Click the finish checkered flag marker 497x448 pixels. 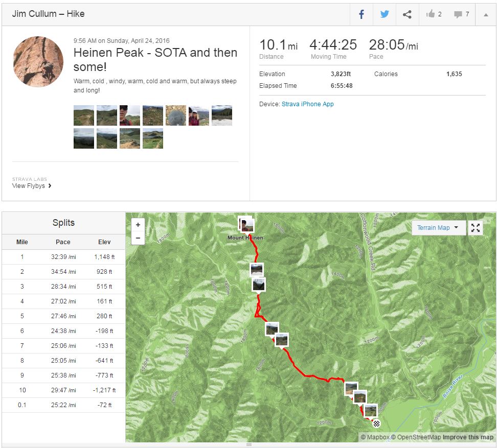point(377,423)
